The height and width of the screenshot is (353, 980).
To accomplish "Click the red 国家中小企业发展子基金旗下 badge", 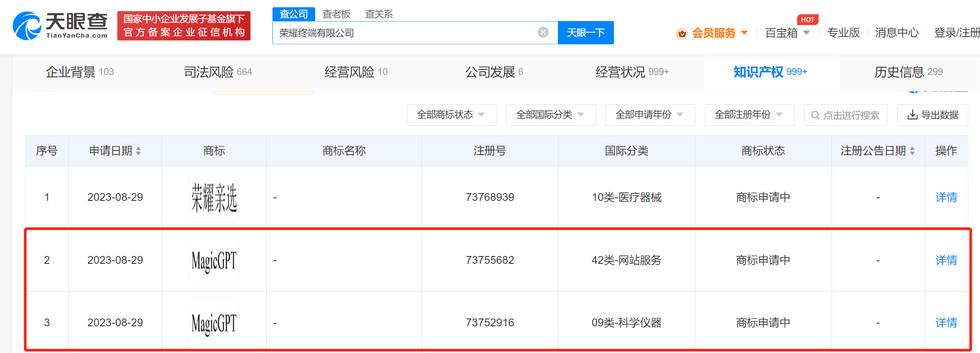I will coord(184,26).
